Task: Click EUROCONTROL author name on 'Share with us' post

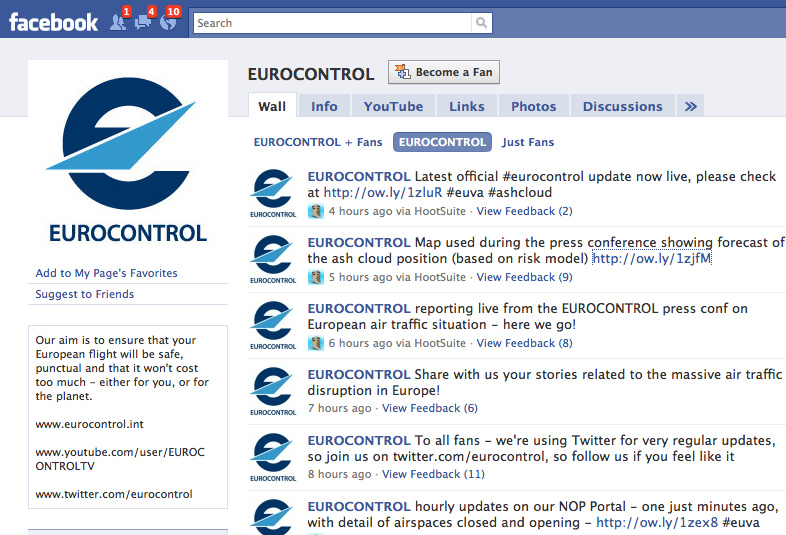Action: [x=359, y=375]
